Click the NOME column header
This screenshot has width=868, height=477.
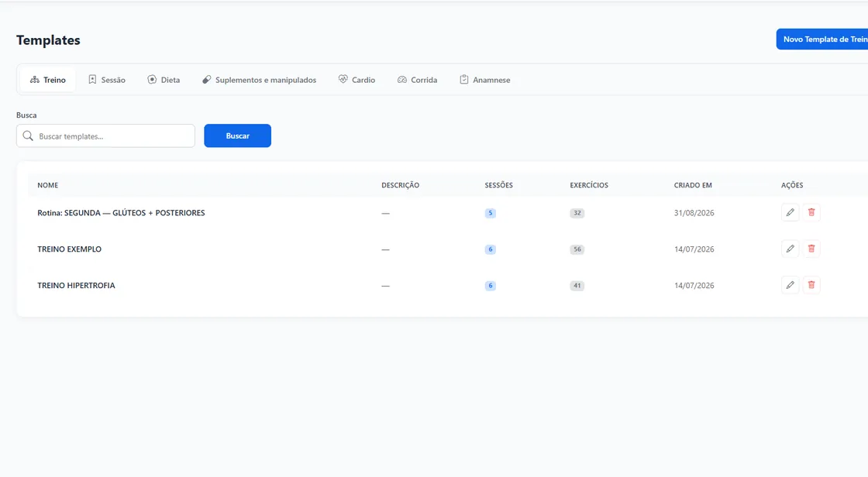point(47,185)
